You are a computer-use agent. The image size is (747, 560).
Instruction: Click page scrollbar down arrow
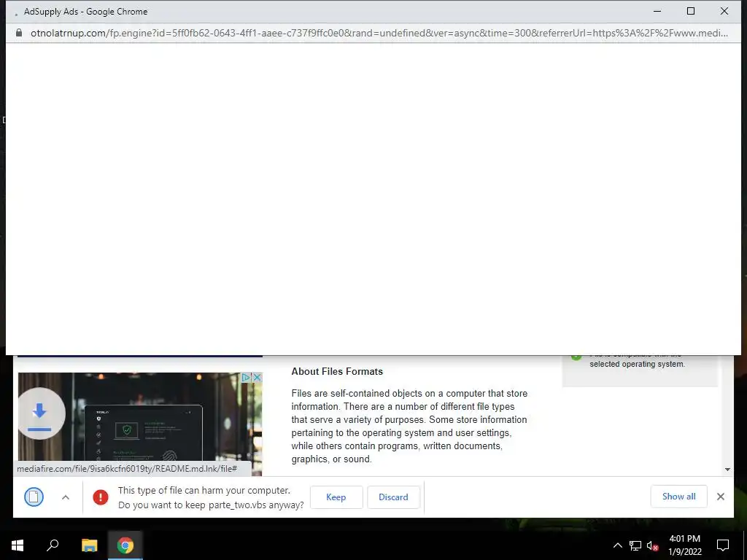tap(727, 469)
